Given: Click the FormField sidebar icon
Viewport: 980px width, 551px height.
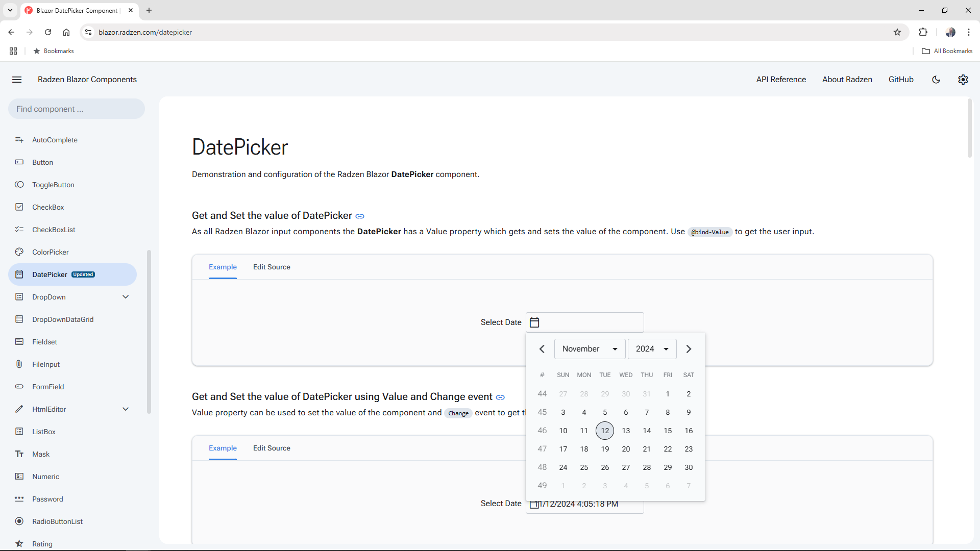Looking at the screenshot, I should tap(19, 387).
